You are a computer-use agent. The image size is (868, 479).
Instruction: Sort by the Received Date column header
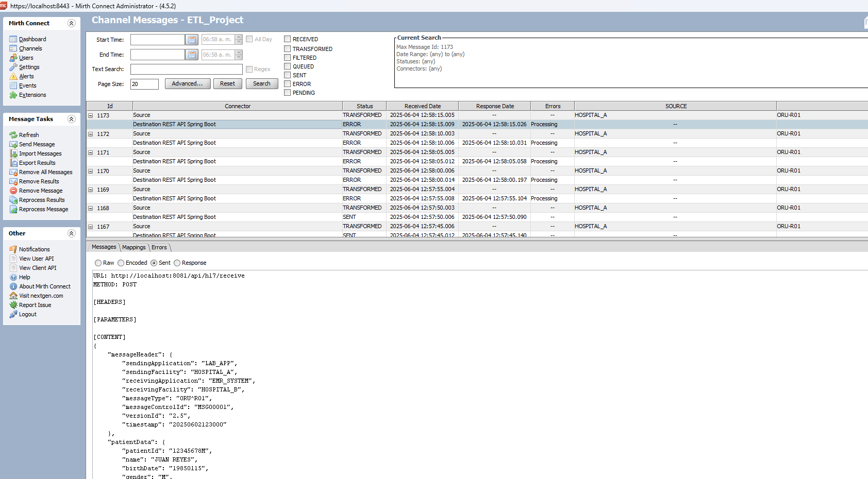coord(422,106)
